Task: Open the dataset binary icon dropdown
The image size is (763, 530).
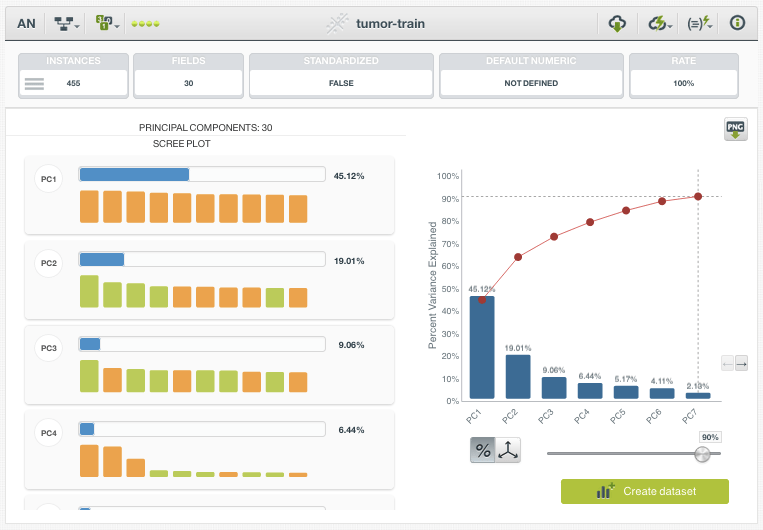Action: coord(108,22)
